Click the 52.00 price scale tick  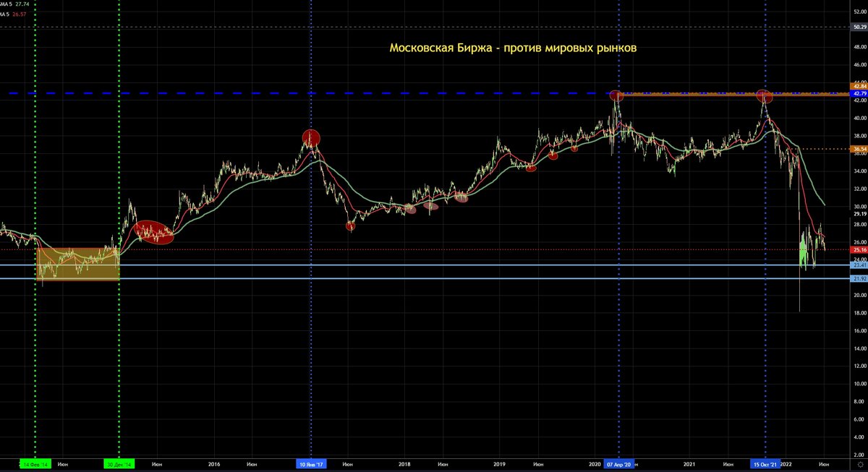[859, 12]
